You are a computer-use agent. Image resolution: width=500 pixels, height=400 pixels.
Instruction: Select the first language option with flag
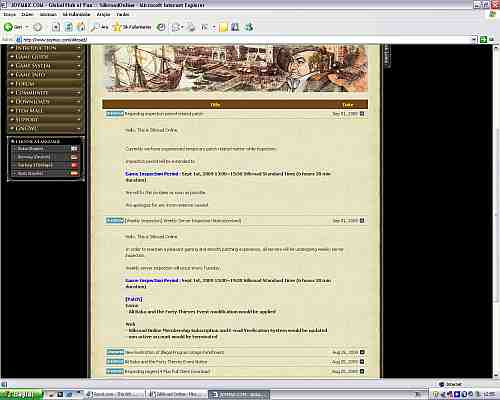(45, 149)
